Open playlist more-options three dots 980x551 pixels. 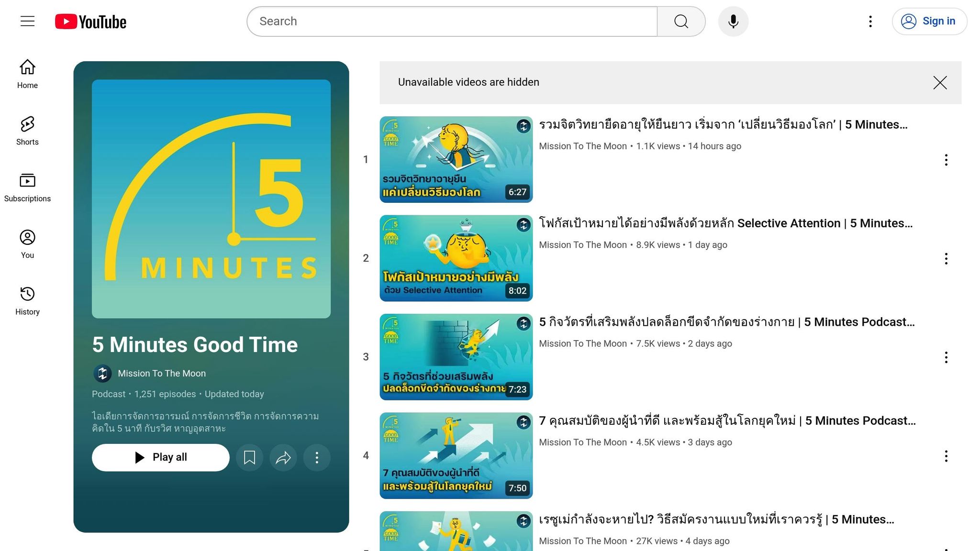tap(317, 458)
